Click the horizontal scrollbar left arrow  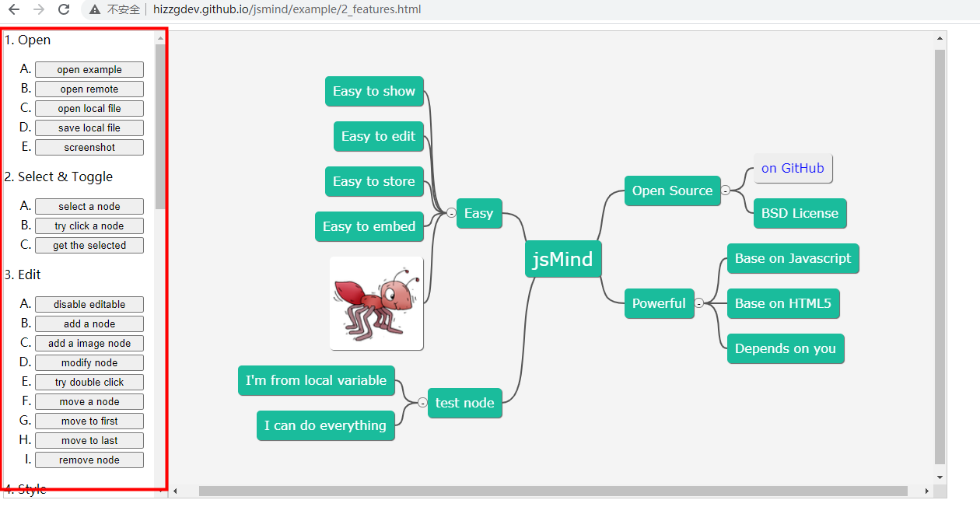(x=175, y=491)
